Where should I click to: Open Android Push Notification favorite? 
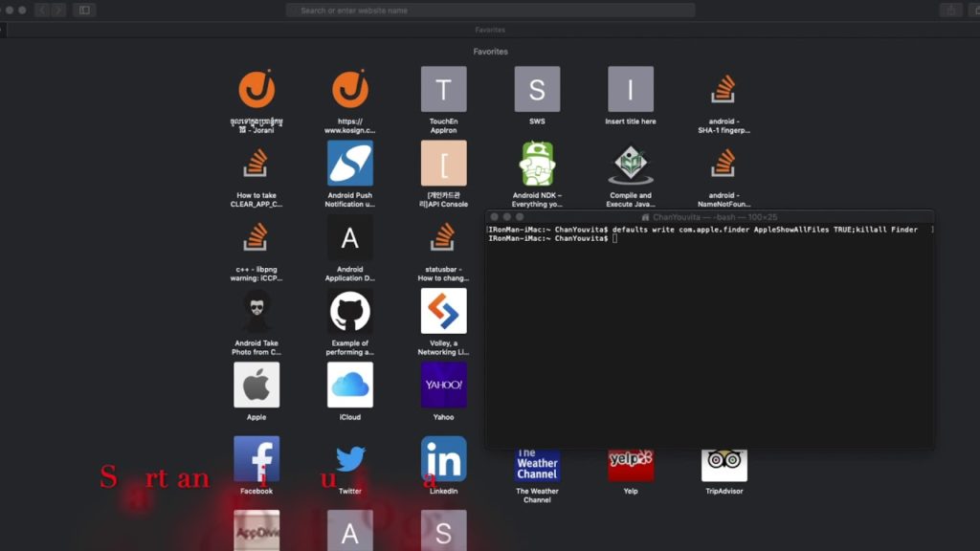tap(350, 163)
